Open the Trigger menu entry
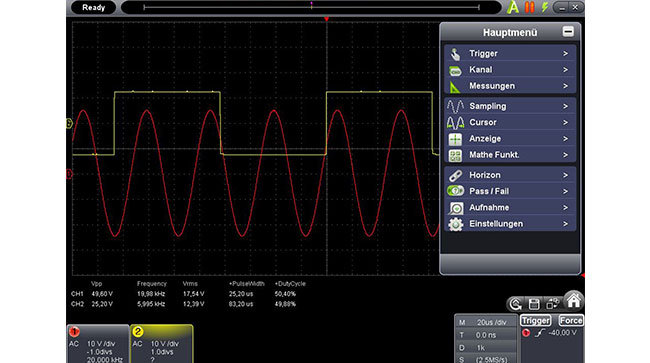This screenshot has height=363, width=650. pyautogui.click(x=509, y=53)
